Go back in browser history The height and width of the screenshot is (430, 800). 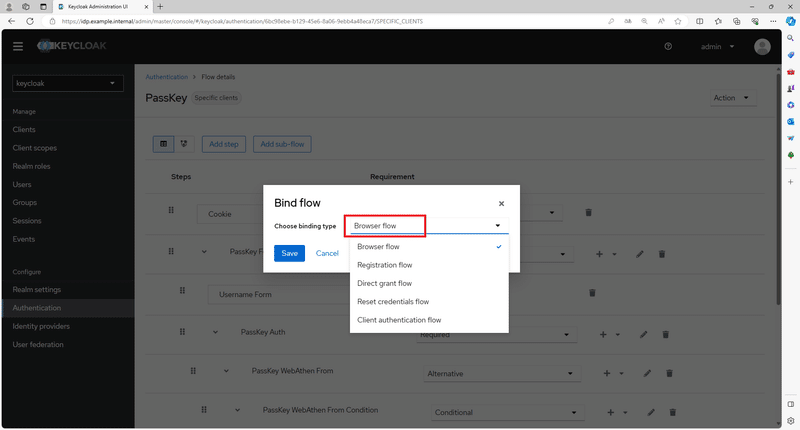click(12, 21)
